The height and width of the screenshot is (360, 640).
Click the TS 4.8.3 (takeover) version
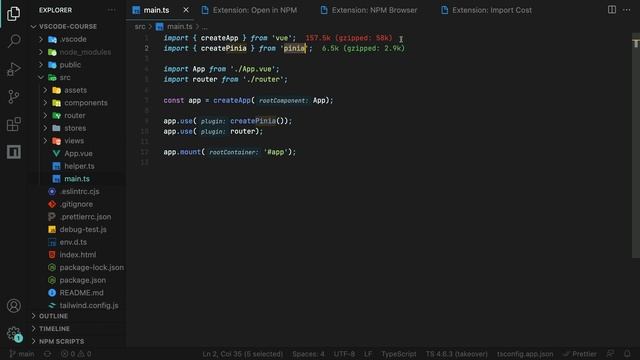[456, 354]
